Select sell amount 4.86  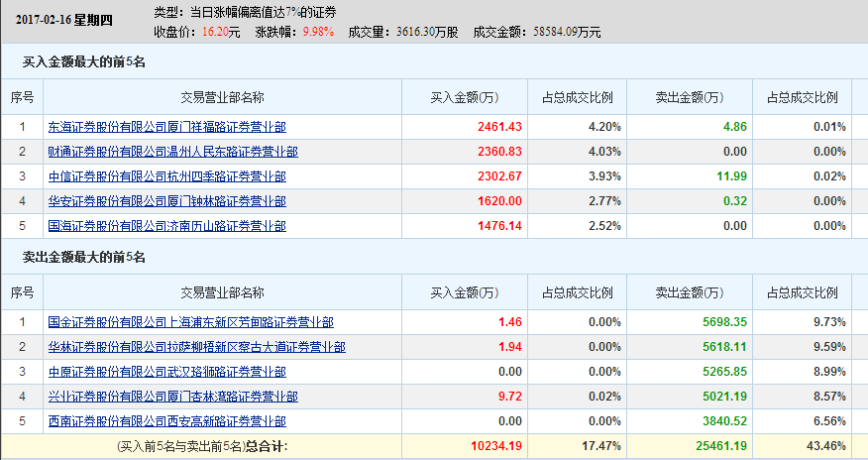(x=735, y=127)
